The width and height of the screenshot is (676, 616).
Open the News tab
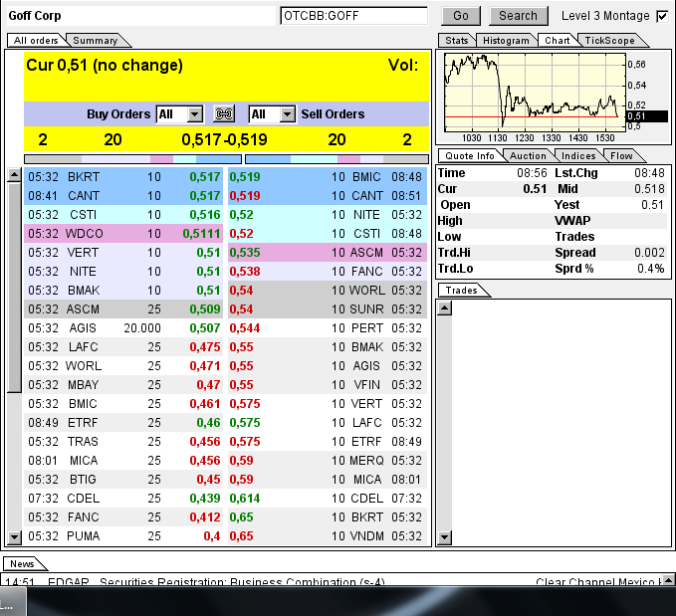click(22, 564)
